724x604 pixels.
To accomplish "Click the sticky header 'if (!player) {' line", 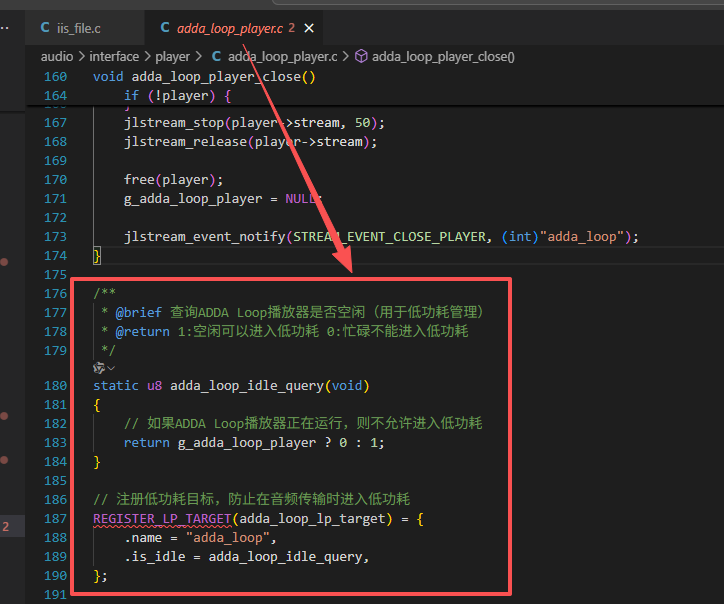I will click(x=177, y=96).
